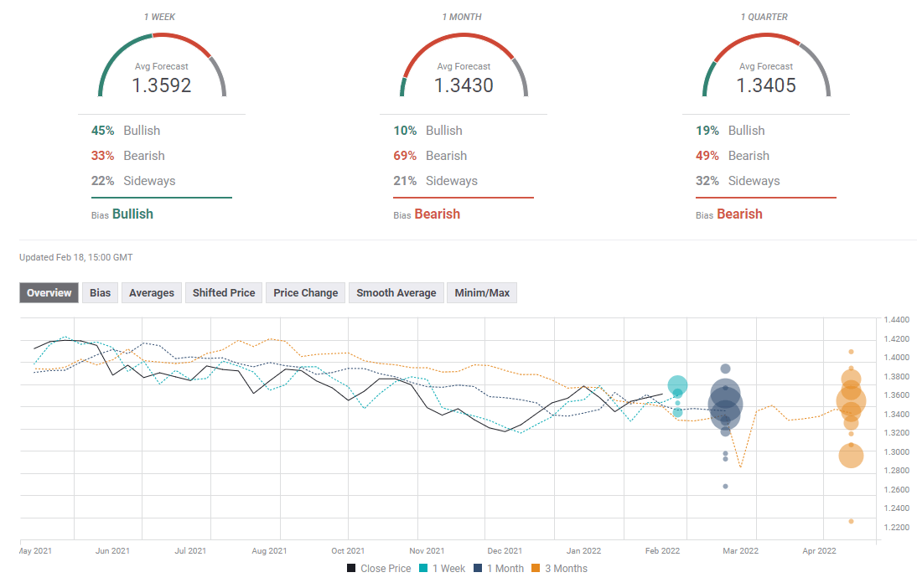Select the Minim/Max tab

(x=482, y=292)
